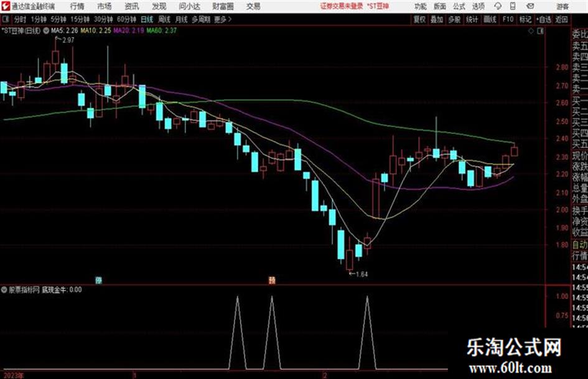Click the 2.97 high price label
Screen dimensions: 588x379
point(68,40)
